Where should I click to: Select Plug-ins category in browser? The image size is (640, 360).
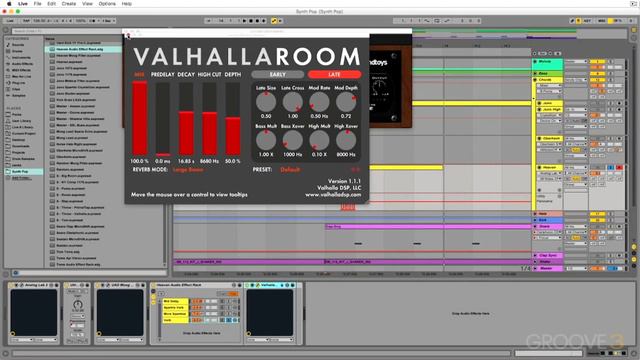[18, 83]
